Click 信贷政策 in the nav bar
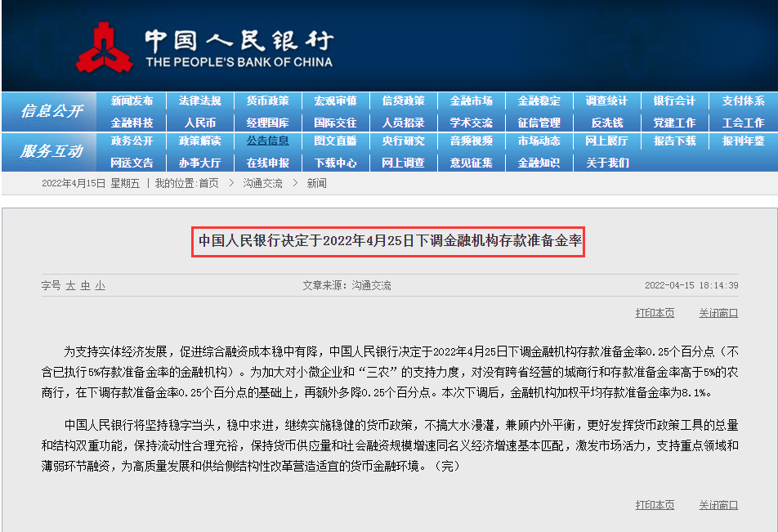778x532 pixels. pos(404,101)
